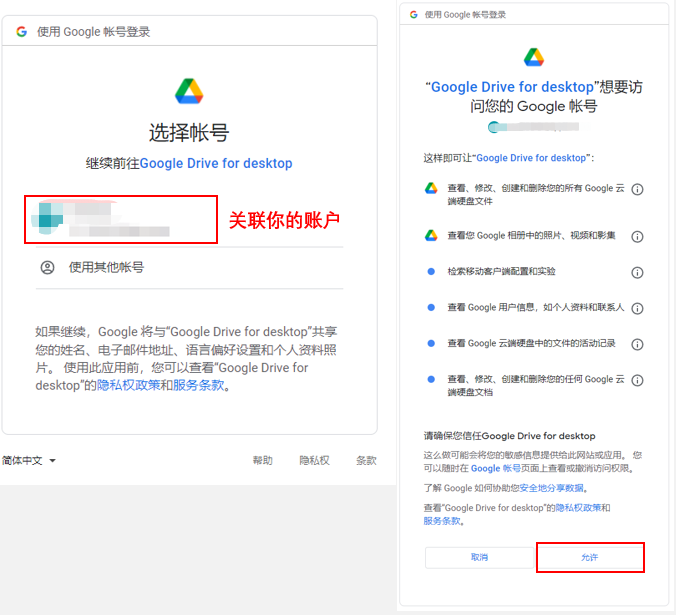This screenshot has height=615, width=676.
Task: Select the blurred account under 选择帐号
Action: [x=121, y=219]
